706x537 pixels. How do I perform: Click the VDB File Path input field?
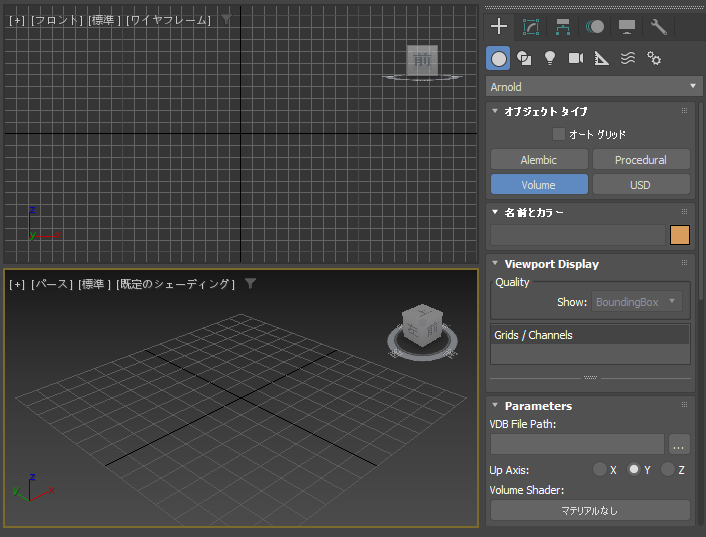point(577,444)
